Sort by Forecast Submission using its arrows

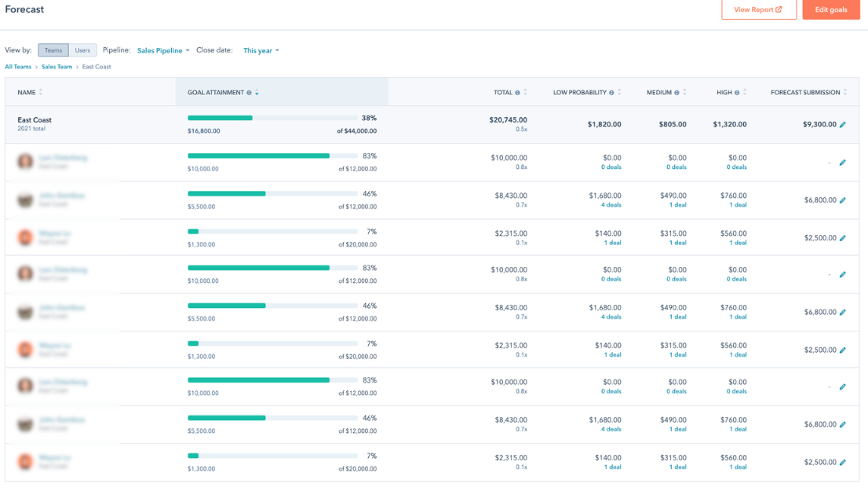click(845, 93)
